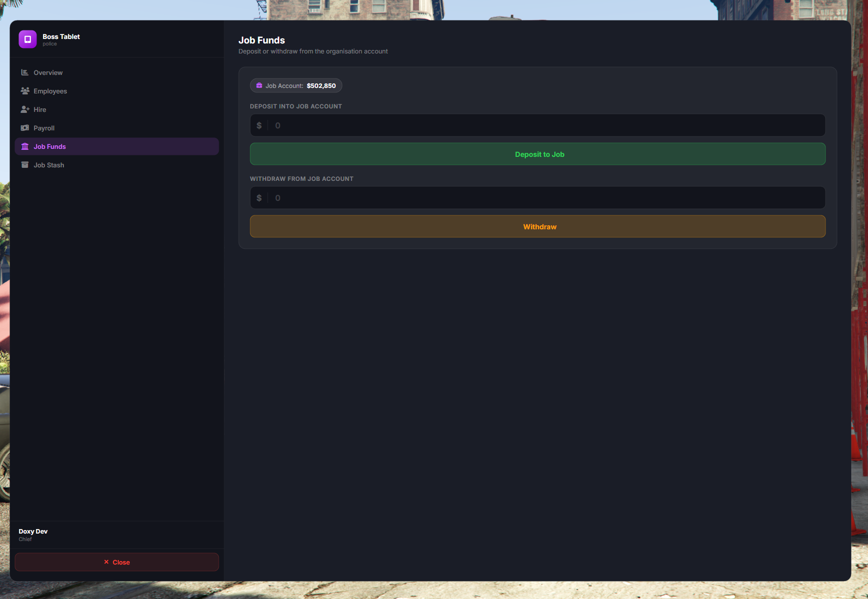Click the briefcase icon beside Job Account
Screen dimensions: 868x599
pos(259,85)
